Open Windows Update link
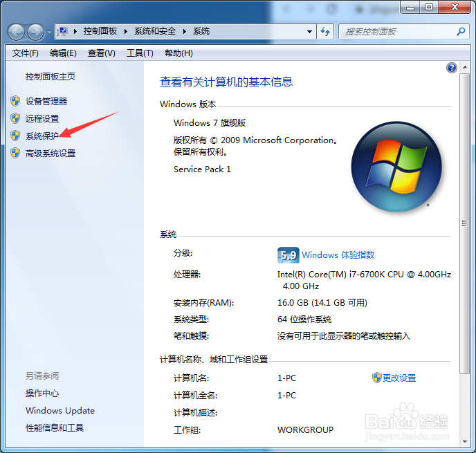 (60, 411)
